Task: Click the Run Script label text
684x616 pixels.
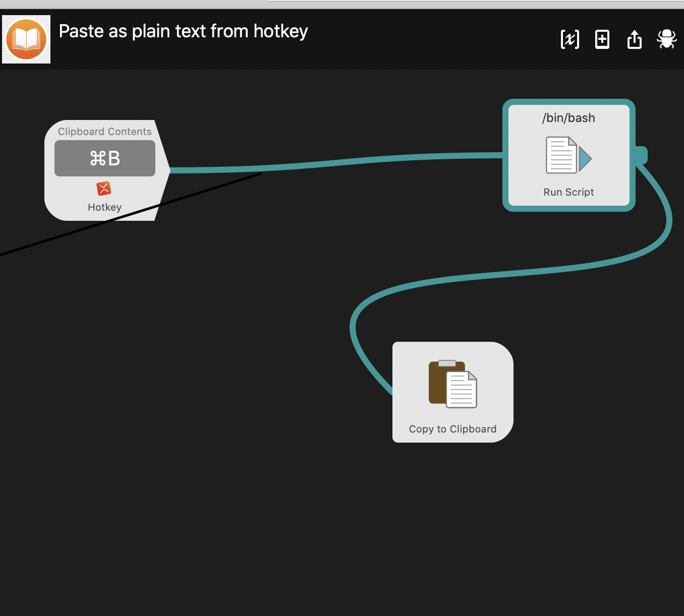Action: click(x=568, y=192)
